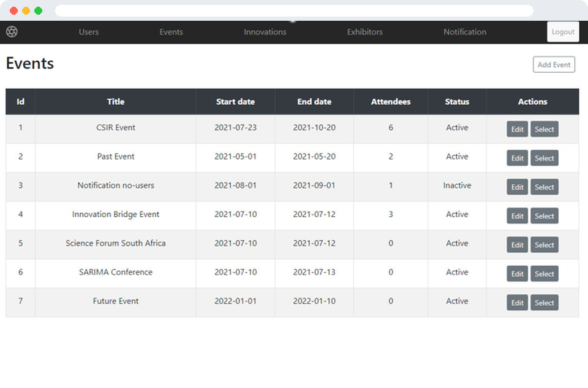The height and width of the screenshot is (388, 588).
Task: Click the Inactive status cell
Action: [457, 185]
